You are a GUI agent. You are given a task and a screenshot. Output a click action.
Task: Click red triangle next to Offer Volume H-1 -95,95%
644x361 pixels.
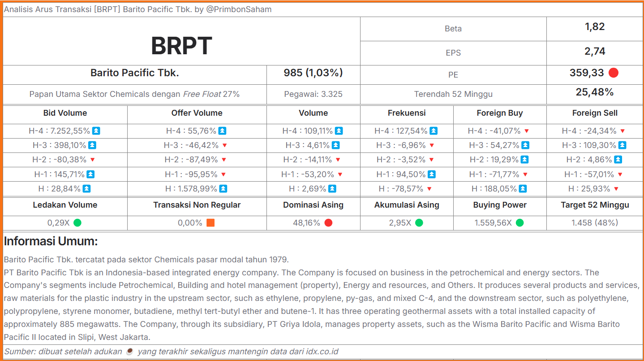(x=223, y=174)
